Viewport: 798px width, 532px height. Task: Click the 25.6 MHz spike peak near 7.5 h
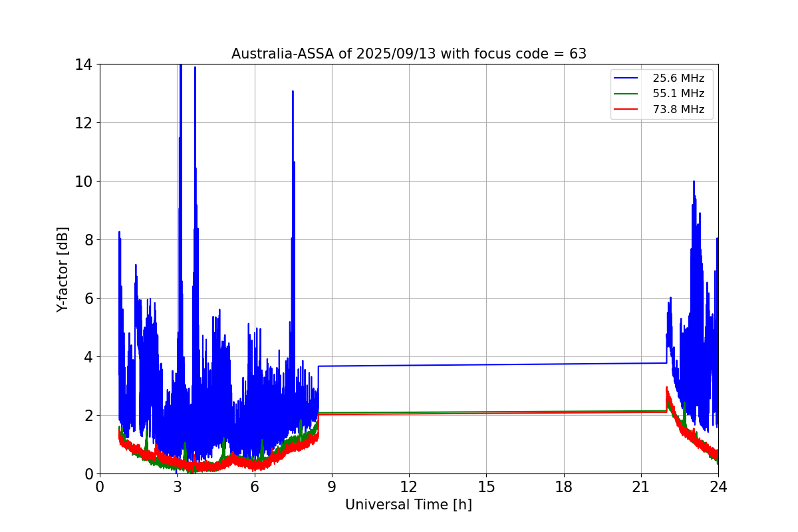(293, 92)
